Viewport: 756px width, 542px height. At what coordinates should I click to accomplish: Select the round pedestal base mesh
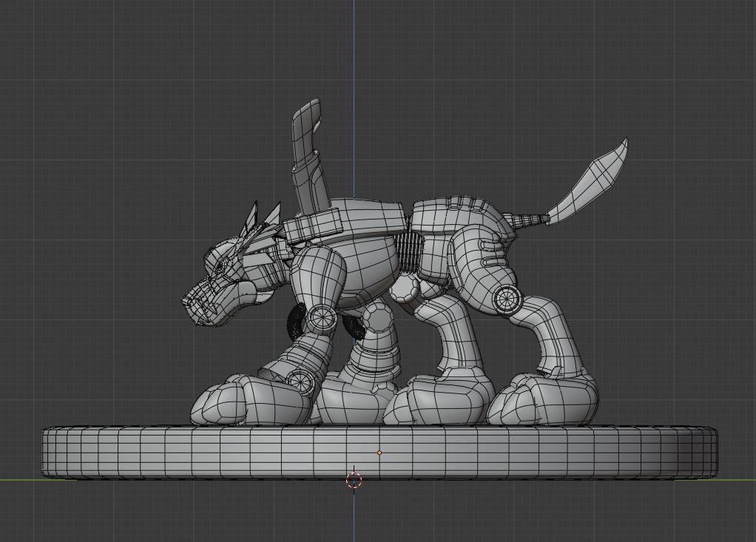pyautogui.click(x=379, y=452)
